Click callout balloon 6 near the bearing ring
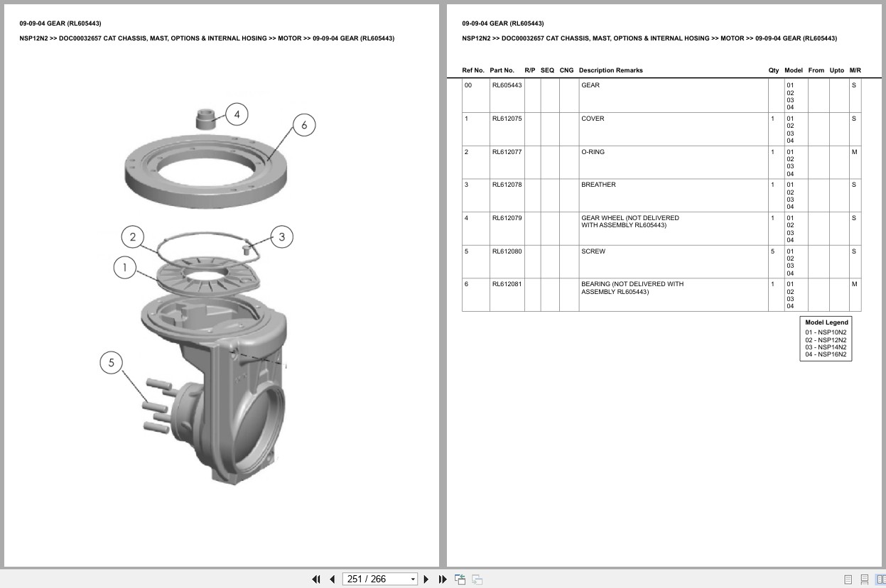Viewport: 886px width, 588px height. pos(304,124)
